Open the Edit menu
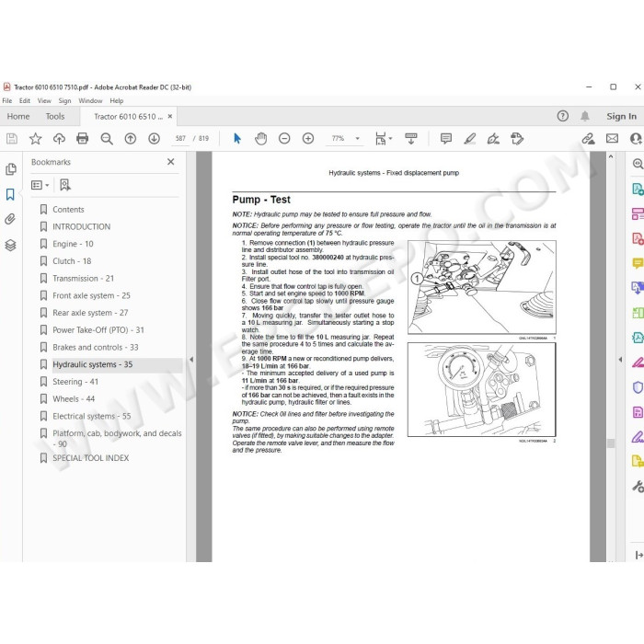This screenshot has width=644, height=644. pyautogui.click(x=25, y=100)
